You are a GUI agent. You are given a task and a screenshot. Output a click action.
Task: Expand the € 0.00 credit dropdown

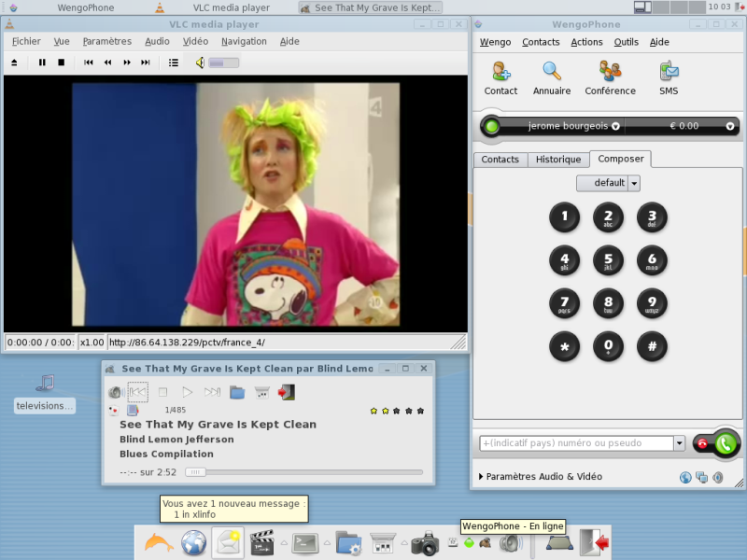730,126
